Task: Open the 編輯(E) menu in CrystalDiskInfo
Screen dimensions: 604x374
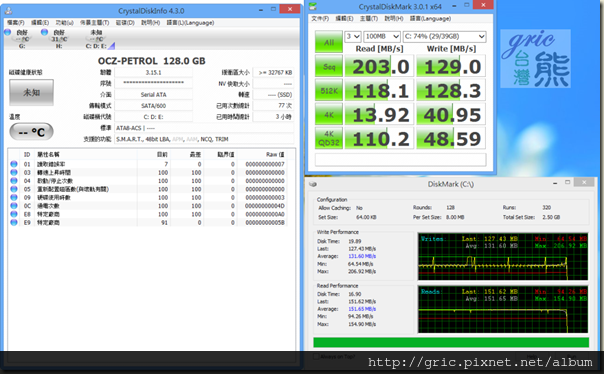Action: coord(40,23)
